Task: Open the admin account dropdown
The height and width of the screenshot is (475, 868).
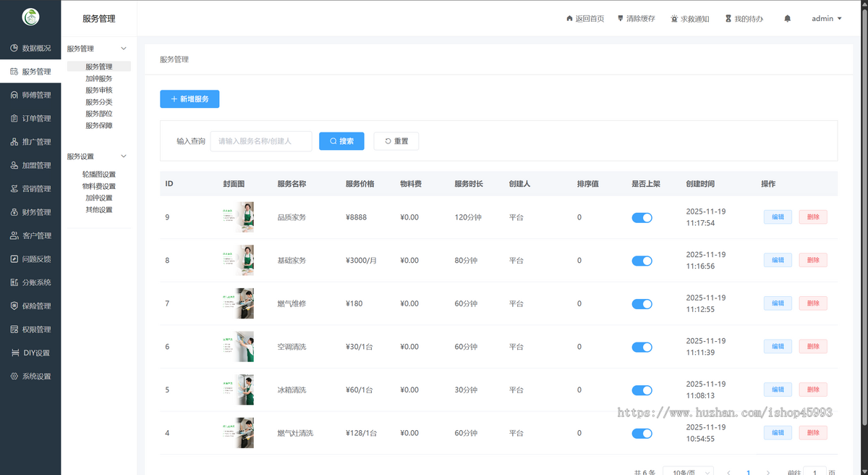Action: pyautogui.click(x=825, y=18)
